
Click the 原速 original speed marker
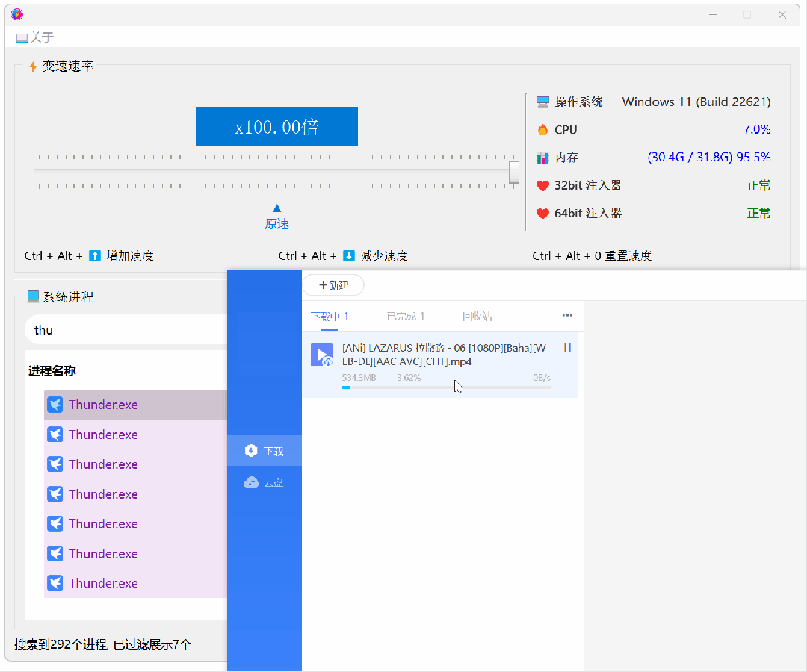(x=276, y=224)
